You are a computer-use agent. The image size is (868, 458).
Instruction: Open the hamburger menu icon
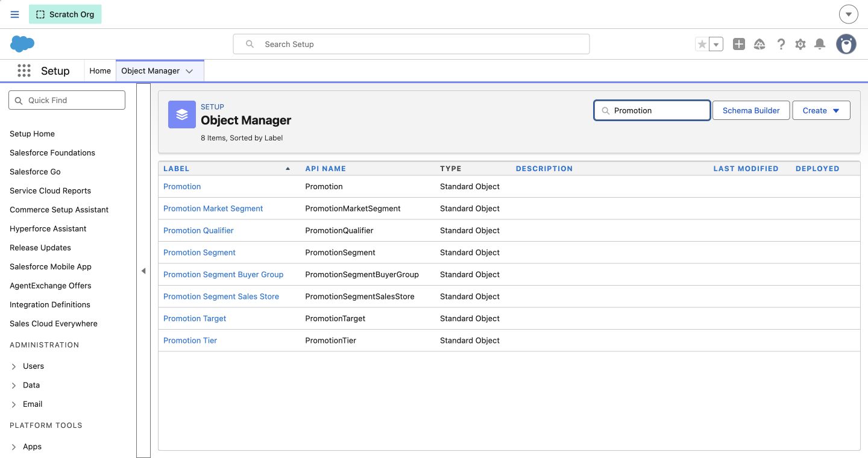(15, 14)
